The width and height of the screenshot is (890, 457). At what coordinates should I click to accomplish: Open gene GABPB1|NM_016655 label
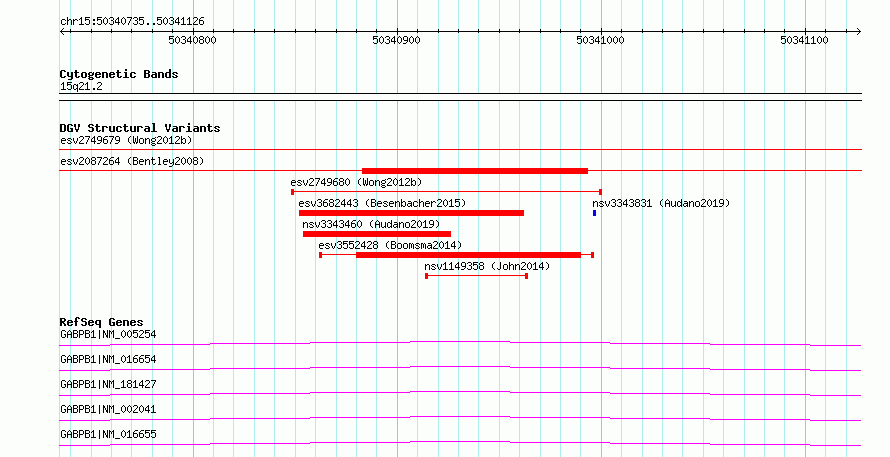[108, 434]
